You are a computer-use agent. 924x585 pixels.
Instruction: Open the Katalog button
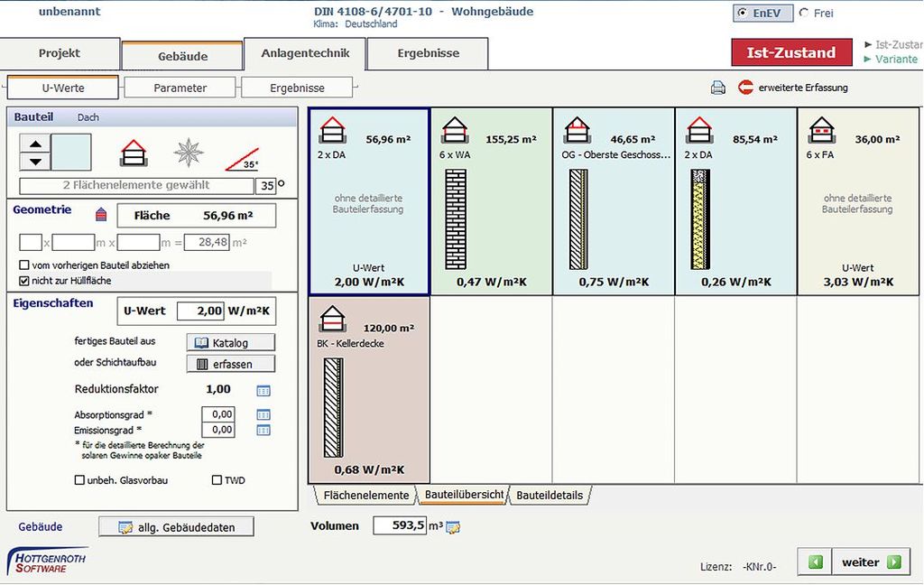coord(230,343)
